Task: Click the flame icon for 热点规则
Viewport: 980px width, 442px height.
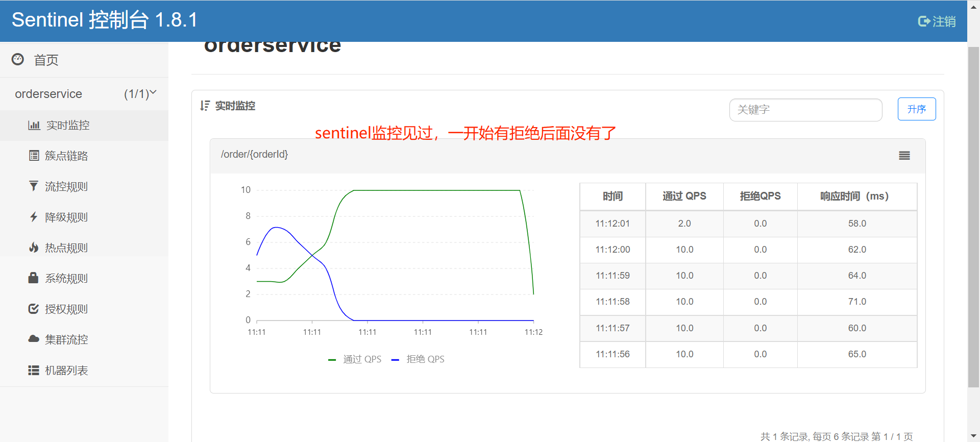Action: (x=34, y=248)
